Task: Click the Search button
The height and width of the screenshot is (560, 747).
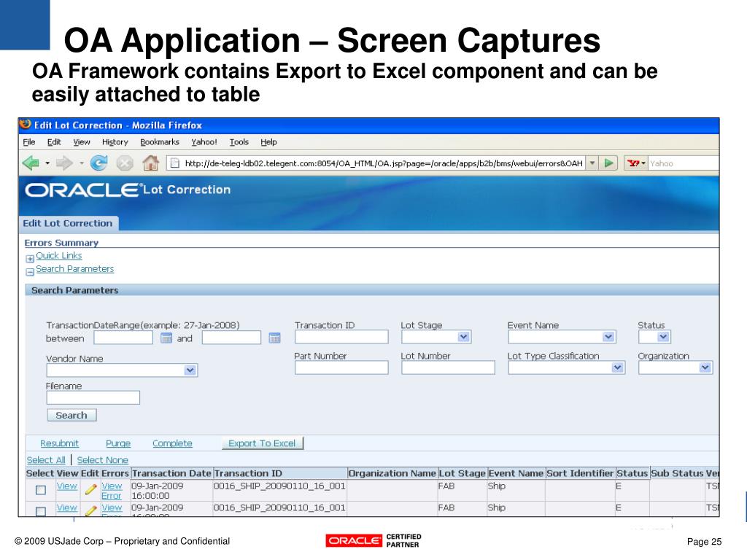Action: [71, 415]
